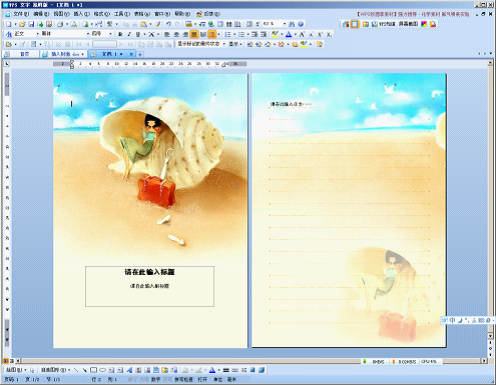Open the paragraph style dropdown

tap(37, 34)
